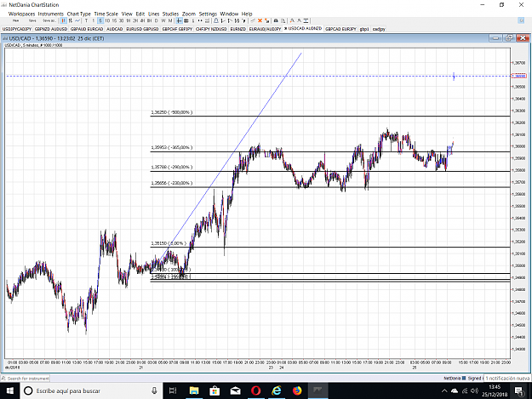Select the daily (D) time scale
Viewport: 532px width, 399px height.
pyautogui.click(x=156, y=20)
